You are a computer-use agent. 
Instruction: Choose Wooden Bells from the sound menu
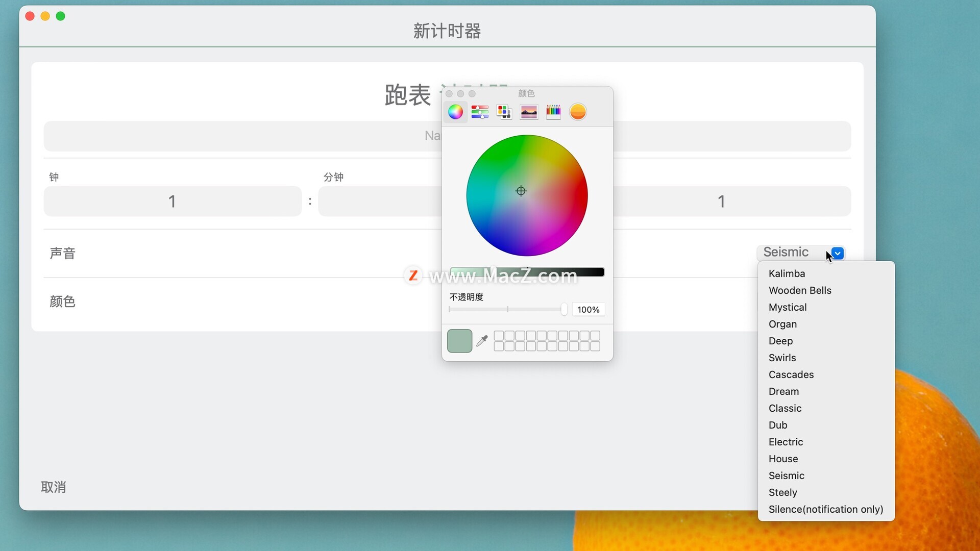pos(826,290)
